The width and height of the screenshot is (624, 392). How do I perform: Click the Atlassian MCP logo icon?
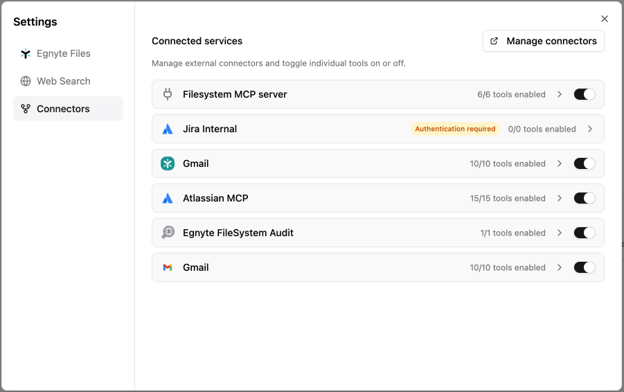pos(168,198)
